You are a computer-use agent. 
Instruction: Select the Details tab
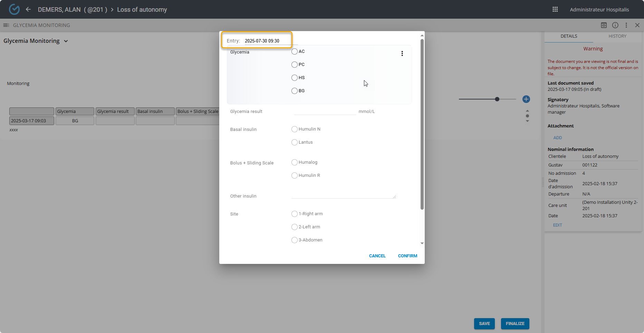pos(569,36)
